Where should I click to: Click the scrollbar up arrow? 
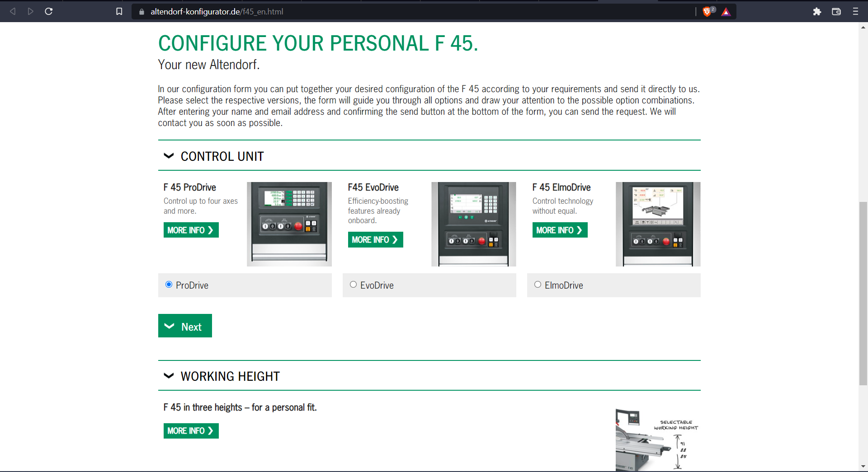tap(863, 27)
